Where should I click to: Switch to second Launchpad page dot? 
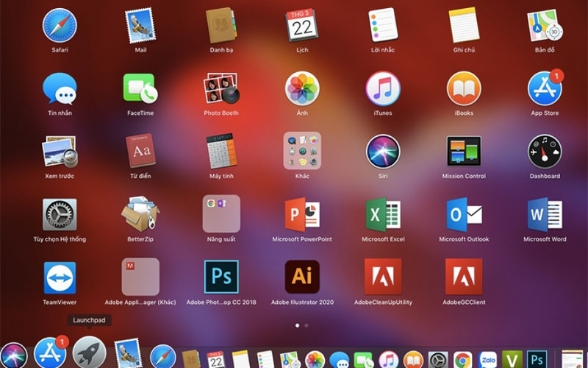306,325
